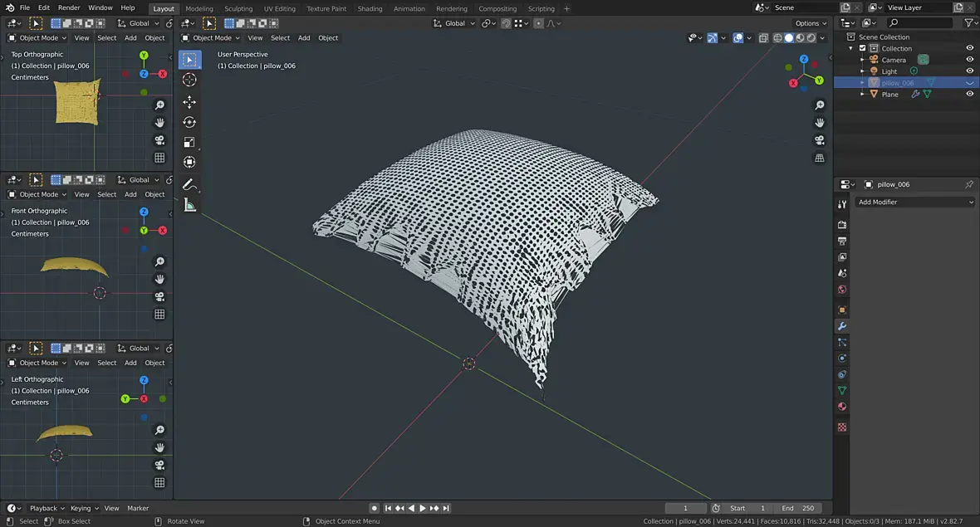Toggle visibility of Light object
The height and width of the screenshot is (527, 980).
[969, 71]
